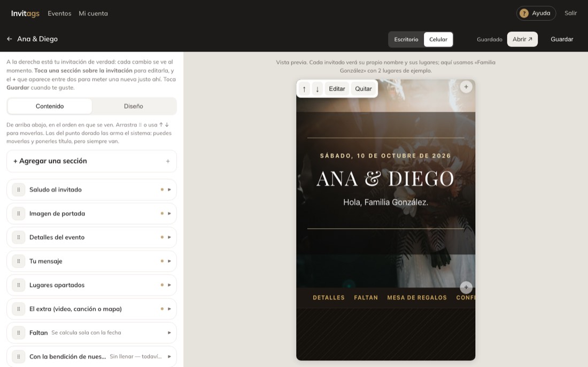Click Ana & Diego event title
588x367 pixels.
tap(37, 39)
